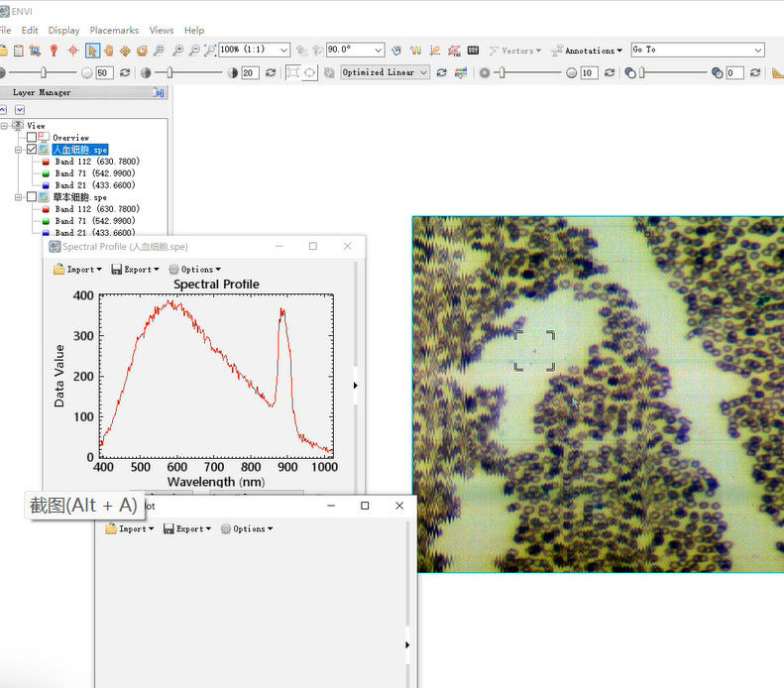Uncheck the 人血细胞.spe layer checkbox
The image size is (784, 688).
(x=32, y=150)
